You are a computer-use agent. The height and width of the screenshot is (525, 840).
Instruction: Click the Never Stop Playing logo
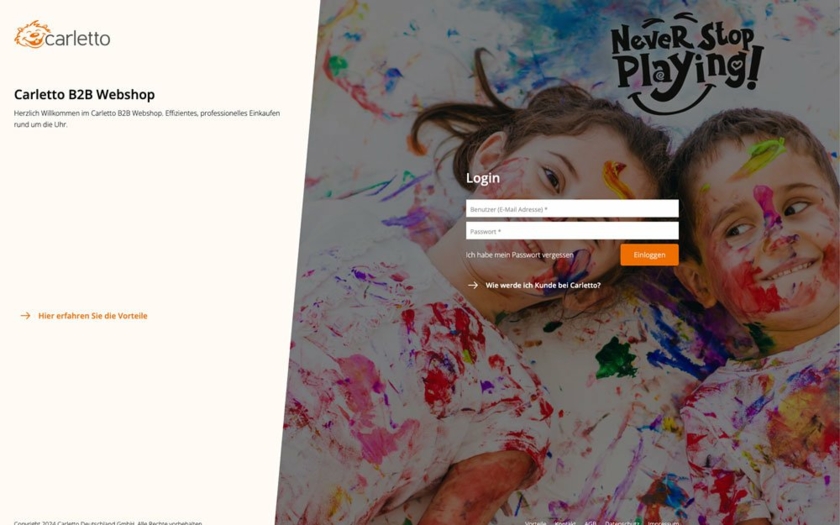click(x=686, y=64)
